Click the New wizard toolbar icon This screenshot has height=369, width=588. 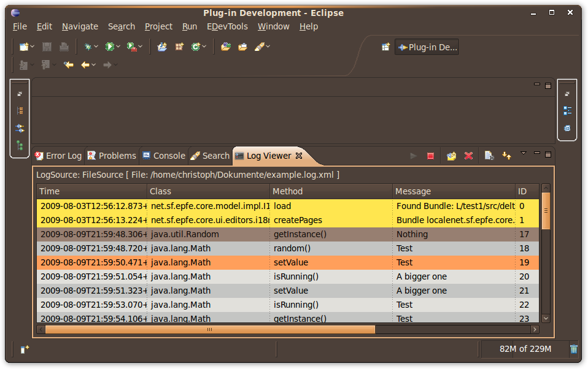pyautogui.click(x=24, y=47)
